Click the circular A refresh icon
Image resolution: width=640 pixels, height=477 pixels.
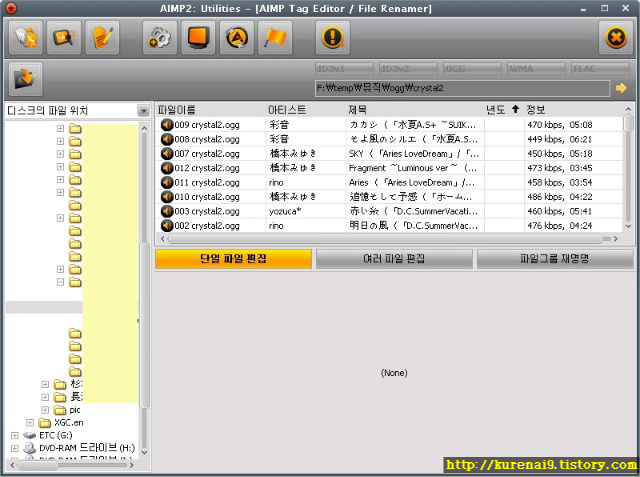pos(237,38)
